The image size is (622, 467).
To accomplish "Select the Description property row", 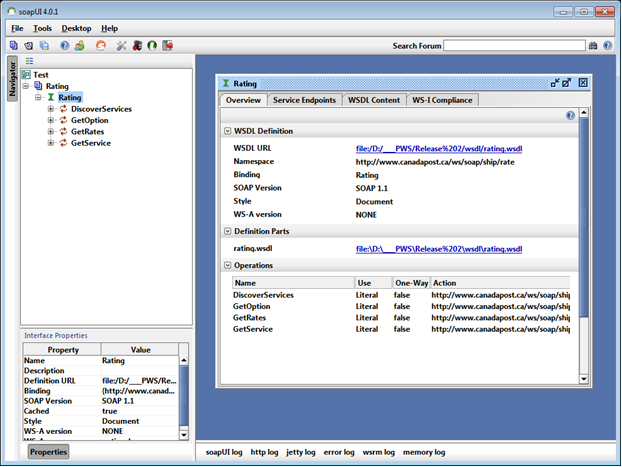I will point(101,371).
